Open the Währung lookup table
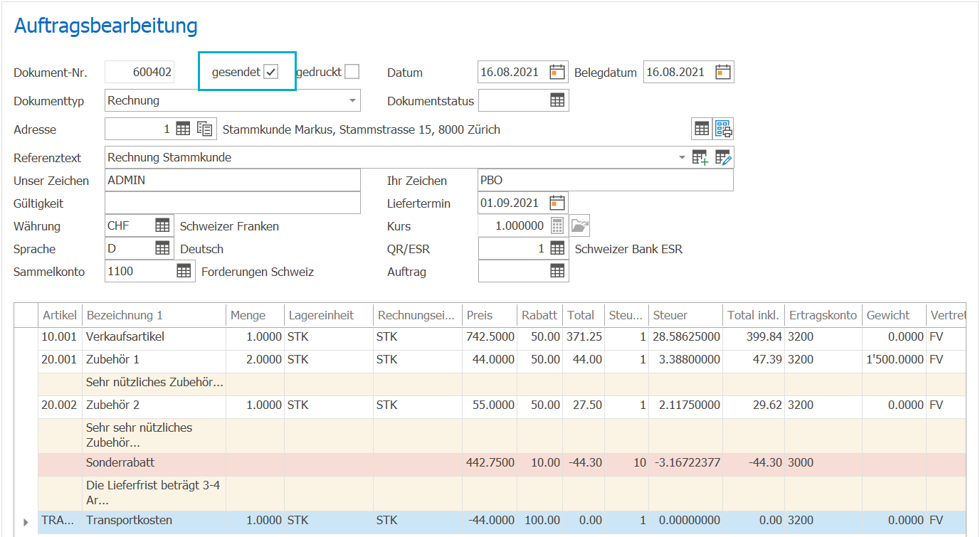The height and width of the screenshot is (537, 980). pos(162,225)
